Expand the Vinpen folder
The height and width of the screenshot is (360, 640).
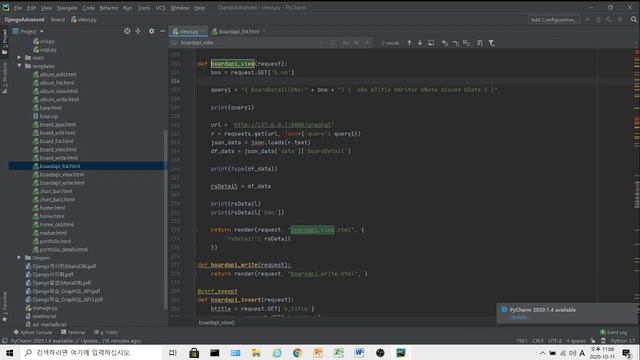tap(19, 258)
